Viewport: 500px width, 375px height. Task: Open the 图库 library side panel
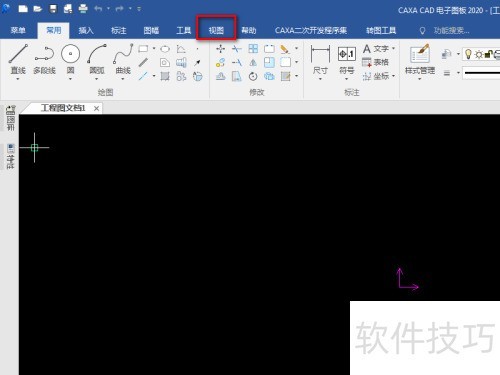(11, 119)
